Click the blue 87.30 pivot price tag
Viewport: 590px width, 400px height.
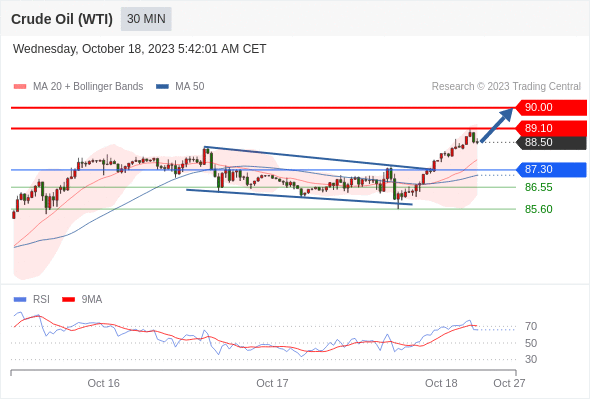pyautogui.click(x=551, y=170)
